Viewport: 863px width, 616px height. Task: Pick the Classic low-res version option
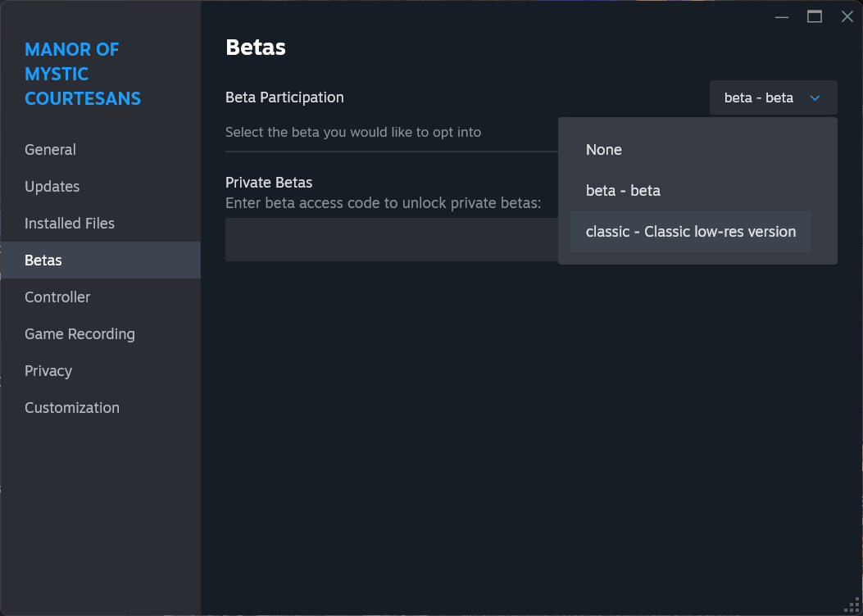[690, 232]
